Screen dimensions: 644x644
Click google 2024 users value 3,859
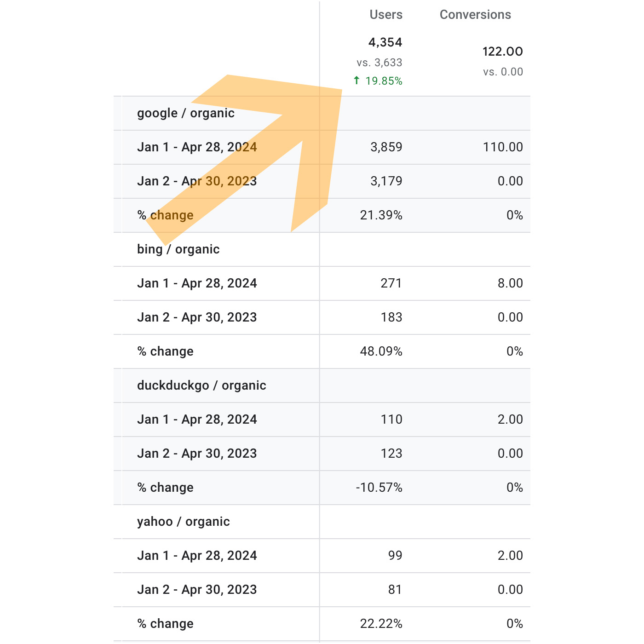point(386,147)
